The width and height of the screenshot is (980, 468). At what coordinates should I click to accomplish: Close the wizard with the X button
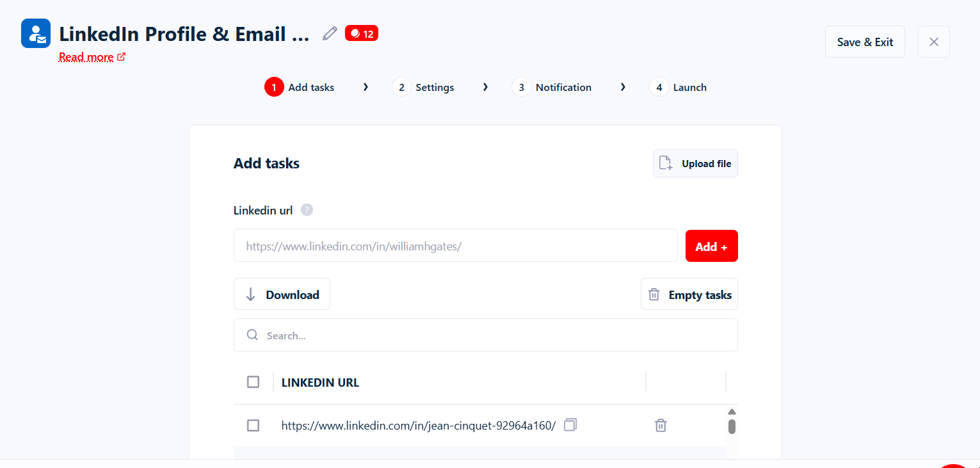pos(934,42)
